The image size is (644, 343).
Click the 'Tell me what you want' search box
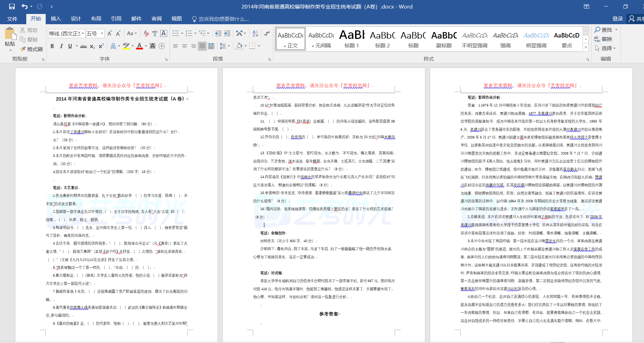[x=223, y=19]
